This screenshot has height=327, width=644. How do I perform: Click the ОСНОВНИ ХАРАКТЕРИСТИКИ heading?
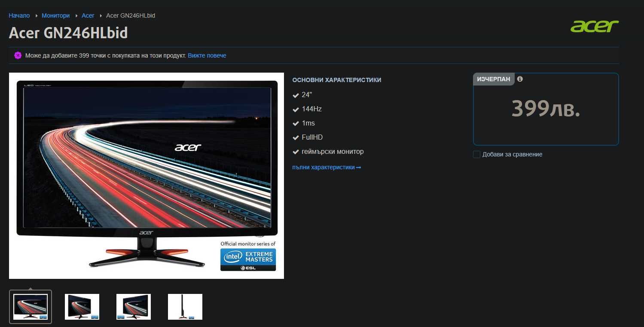tap(337, 80)
